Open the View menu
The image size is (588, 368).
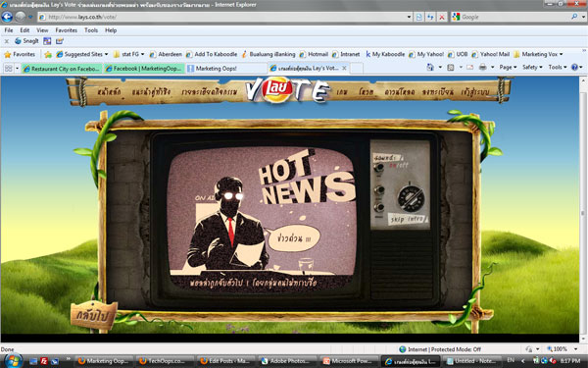(x=42, y=30)
